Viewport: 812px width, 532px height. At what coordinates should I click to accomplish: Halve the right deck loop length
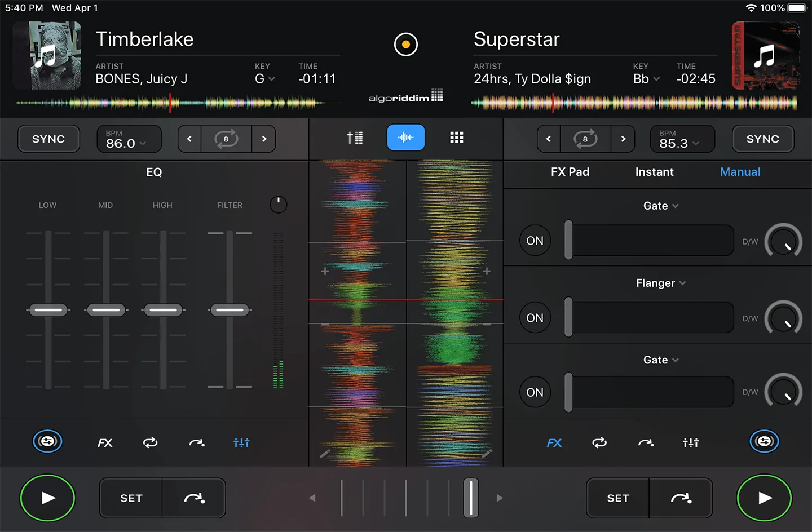tap(548, 139)
